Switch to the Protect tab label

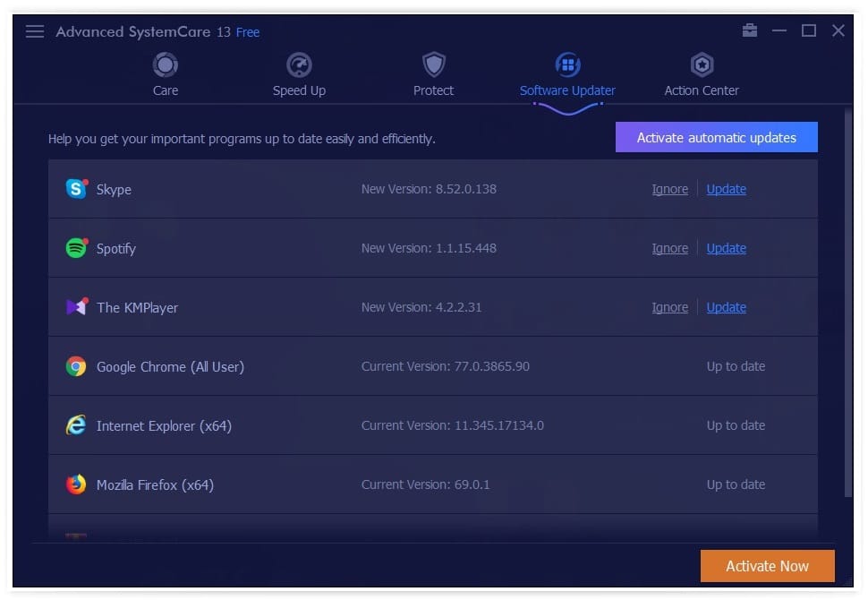(x=433, y=90)
